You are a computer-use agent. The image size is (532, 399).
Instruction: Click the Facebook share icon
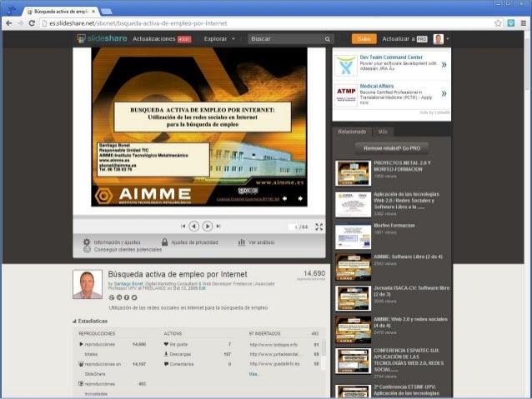[x=127, y=297]
